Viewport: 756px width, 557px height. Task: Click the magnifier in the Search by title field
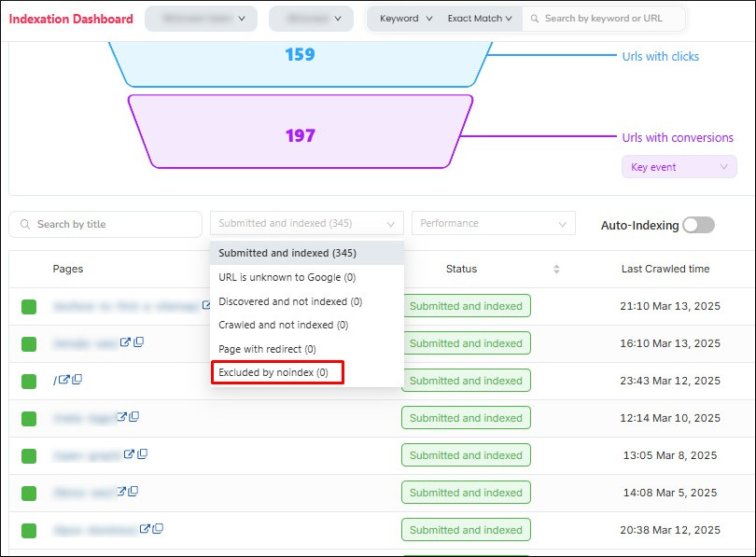pyautogui.click(x=24, y=224)
